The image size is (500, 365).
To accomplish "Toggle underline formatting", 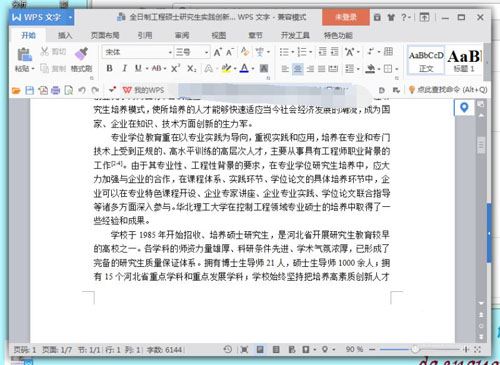I will pyautogui.click(x=138, y=68).
